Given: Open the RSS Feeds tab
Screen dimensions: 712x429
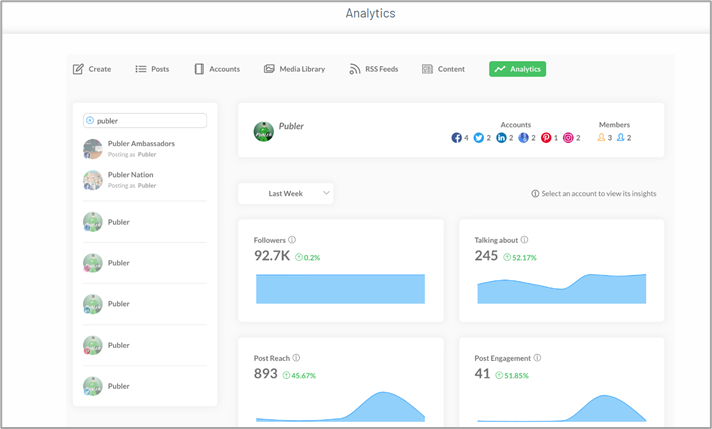Looking at the screenshot, I should [x=374, y=69].
